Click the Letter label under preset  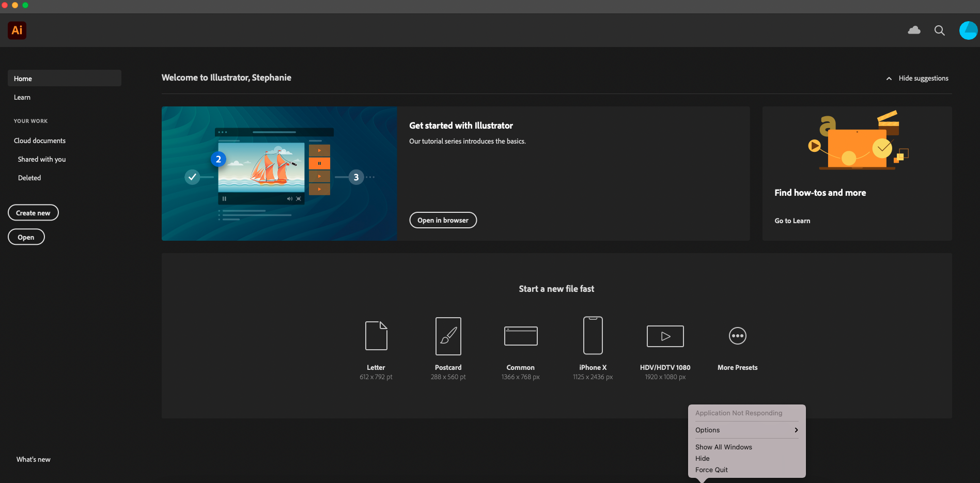[376, 367]
